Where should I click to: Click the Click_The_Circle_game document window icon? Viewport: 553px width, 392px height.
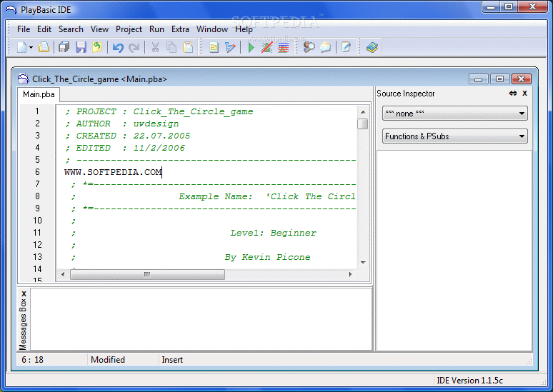24,79
